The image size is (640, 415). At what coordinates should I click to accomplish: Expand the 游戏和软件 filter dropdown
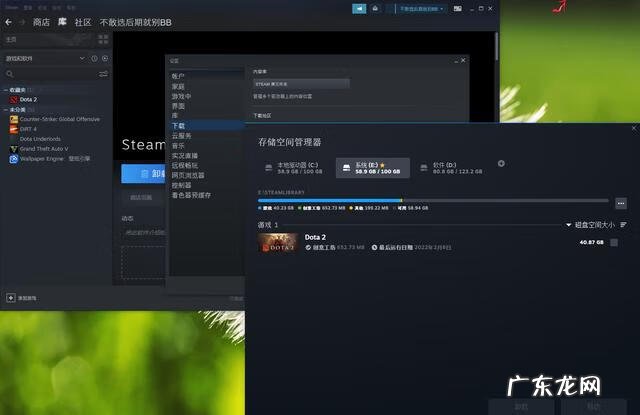82,58
